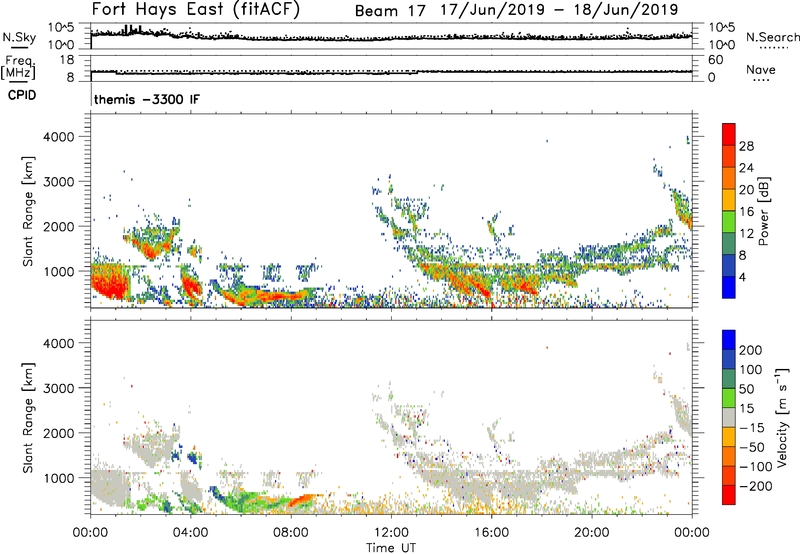Click the '18' tick on the frequency axis
Viewport: 800px width, 554px height.
(67, 60)
